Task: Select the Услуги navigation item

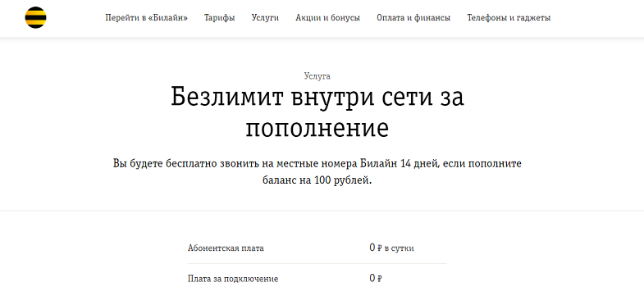Action: pyautogui.click(x=265, y=18)
